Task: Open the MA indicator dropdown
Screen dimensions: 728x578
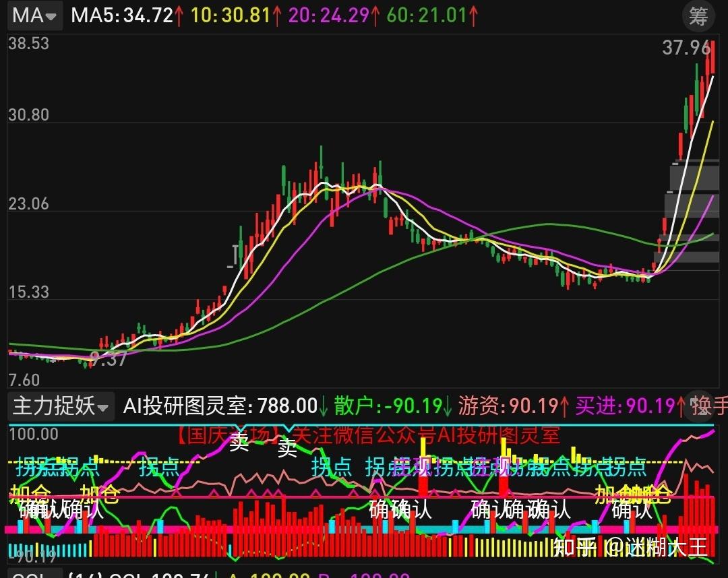Action: click(x=35, y=15)
